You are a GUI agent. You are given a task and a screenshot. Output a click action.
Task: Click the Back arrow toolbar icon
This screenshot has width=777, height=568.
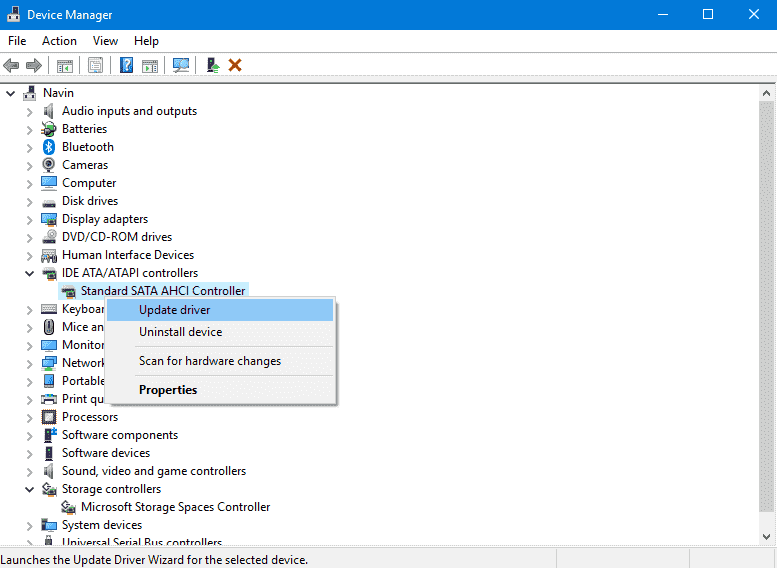(x=11, y=65)
